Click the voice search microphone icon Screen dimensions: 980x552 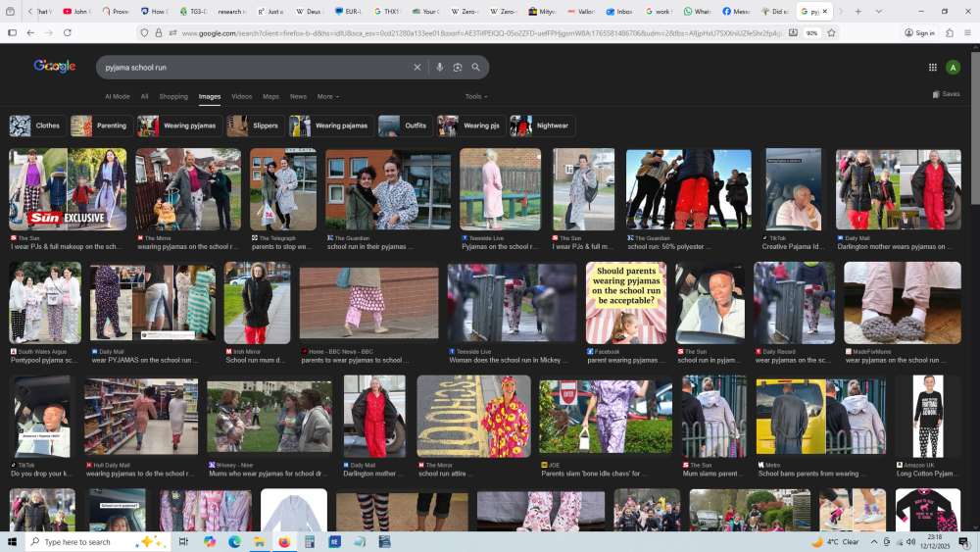pos(439,68)
